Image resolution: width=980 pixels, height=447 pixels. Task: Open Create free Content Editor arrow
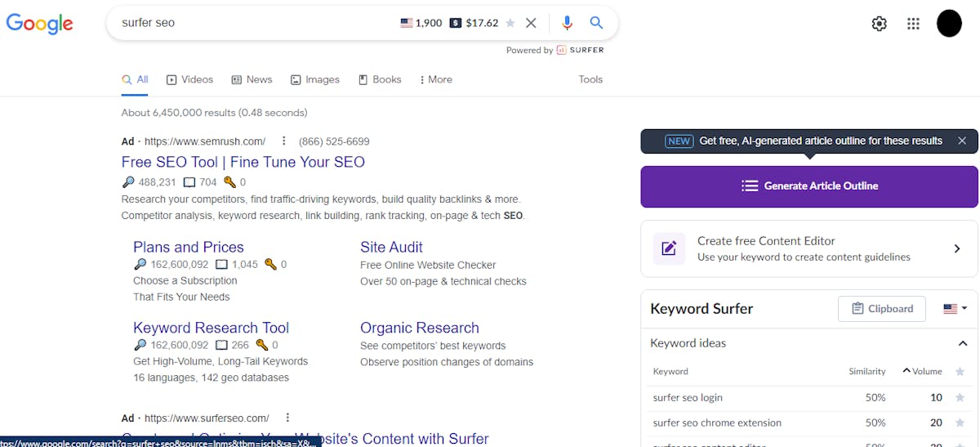point(957,248)
